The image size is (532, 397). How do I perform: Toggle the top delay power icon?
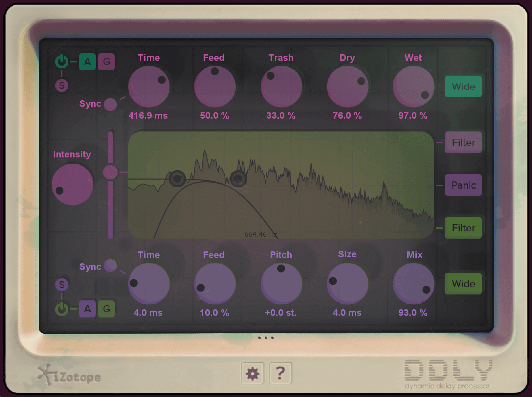tap(62, 61)
